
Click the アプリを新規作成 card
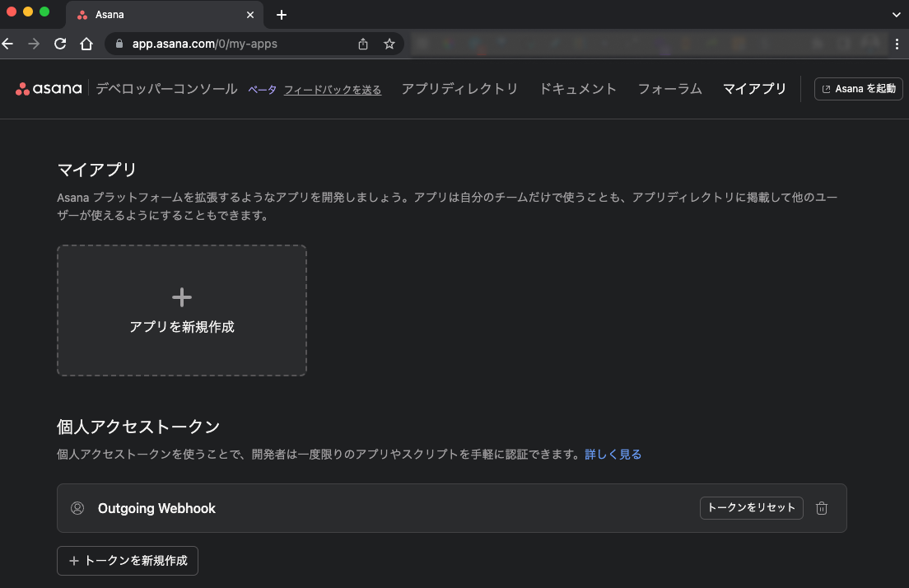(182, 310)
